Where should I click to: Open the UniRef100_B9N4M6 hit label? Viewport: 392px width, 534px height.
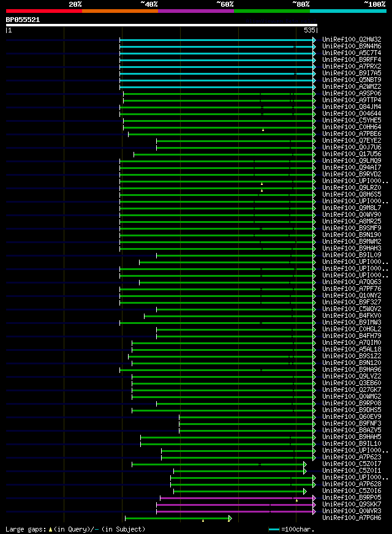coord(352,47)
